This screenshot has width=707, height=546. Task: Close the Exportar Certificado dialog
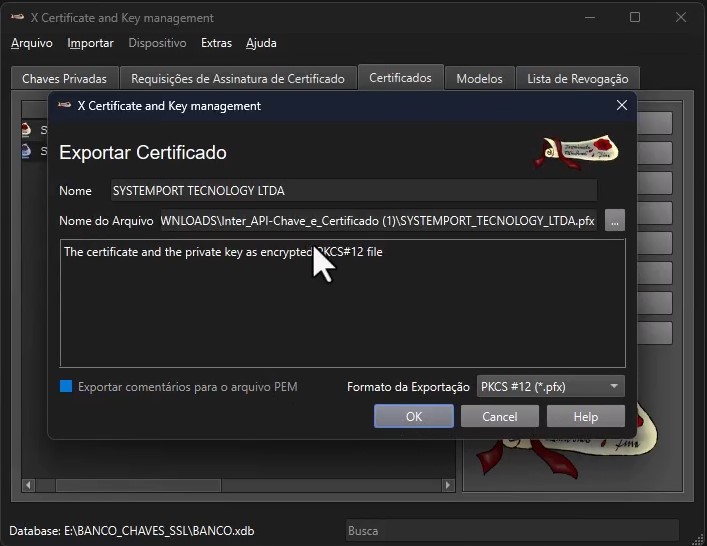tap(622, 106)
